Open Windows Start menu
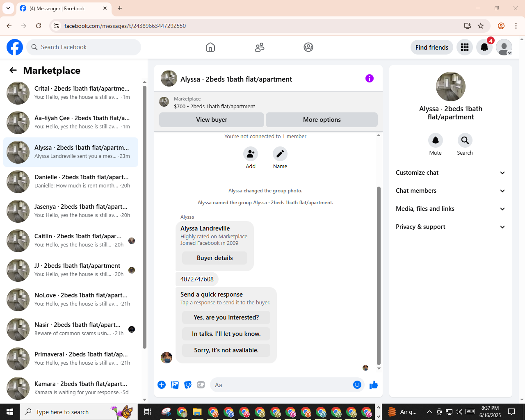The image size is (525, 420). (x=10, y=412)
